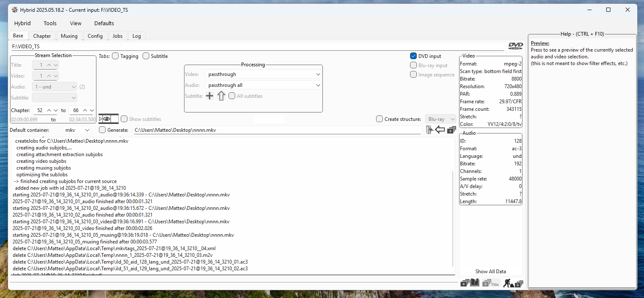
Task: Click the DVD video logo icon
Action: [515, 46]
